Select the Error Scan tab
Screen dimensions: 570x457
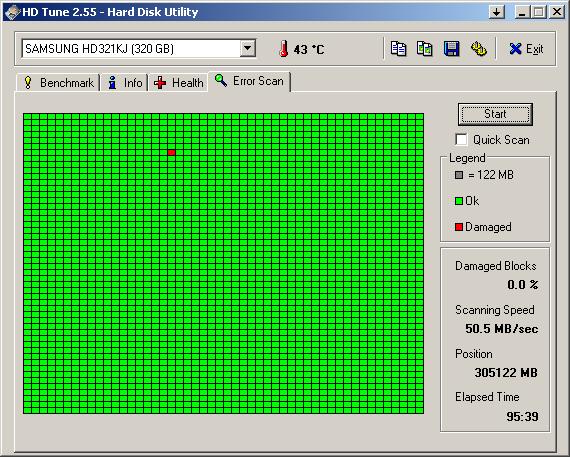249,81
